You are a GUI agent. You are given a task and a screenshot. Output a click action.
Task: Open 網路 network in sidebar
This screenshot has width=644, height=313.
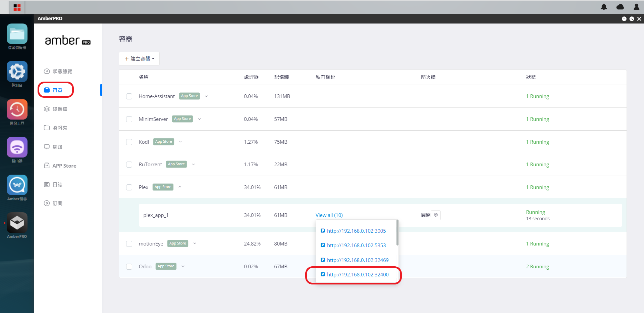tap(53, 147)
